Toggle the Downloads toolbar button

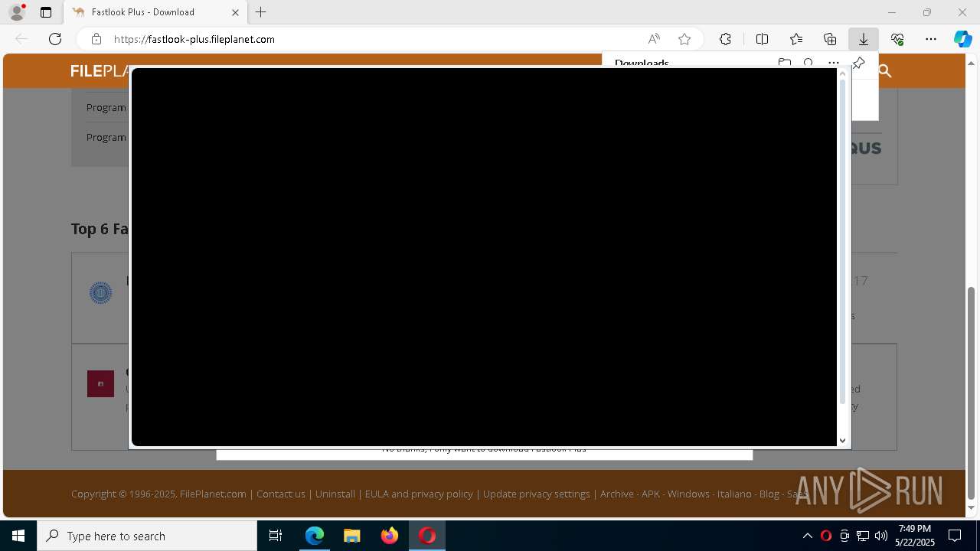[x=864, y=39]
